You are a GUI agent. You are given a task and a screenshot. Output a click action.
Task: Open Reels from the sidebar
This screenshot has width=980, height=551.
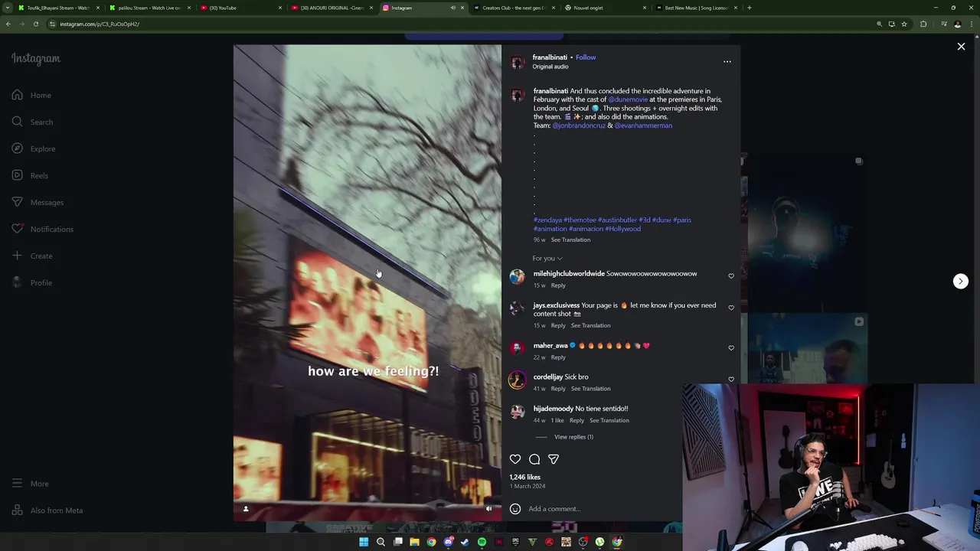(x=30, y=175)
